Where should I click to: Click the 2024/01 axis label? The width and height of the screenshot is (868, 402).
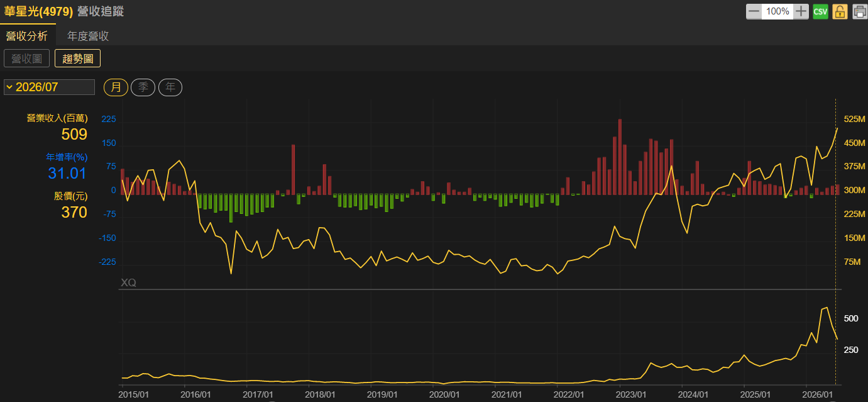tap(693, 394)
